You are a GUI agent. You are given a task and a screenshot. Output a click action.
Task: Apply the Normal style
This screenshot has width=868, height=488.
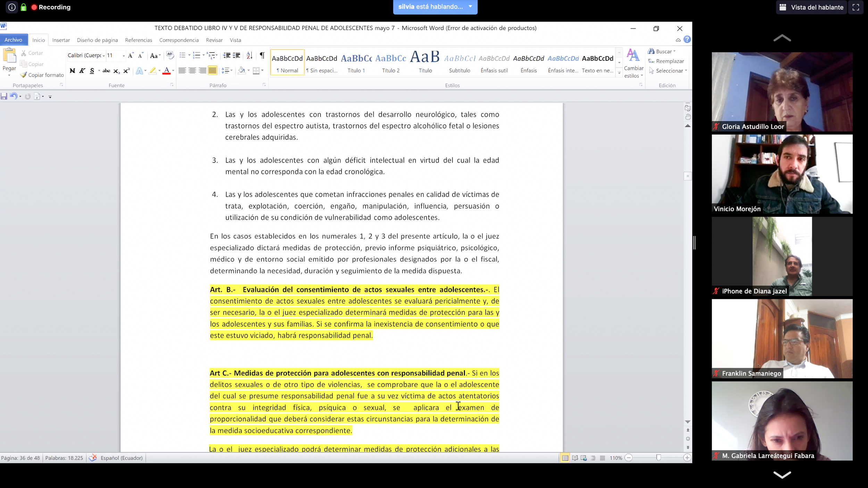click(287, 62)
